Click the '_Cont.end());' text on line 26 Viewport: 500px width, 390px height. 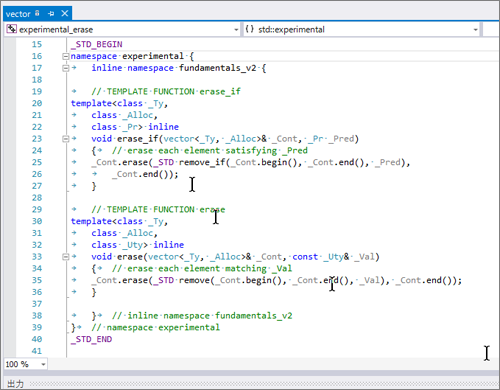145,174
